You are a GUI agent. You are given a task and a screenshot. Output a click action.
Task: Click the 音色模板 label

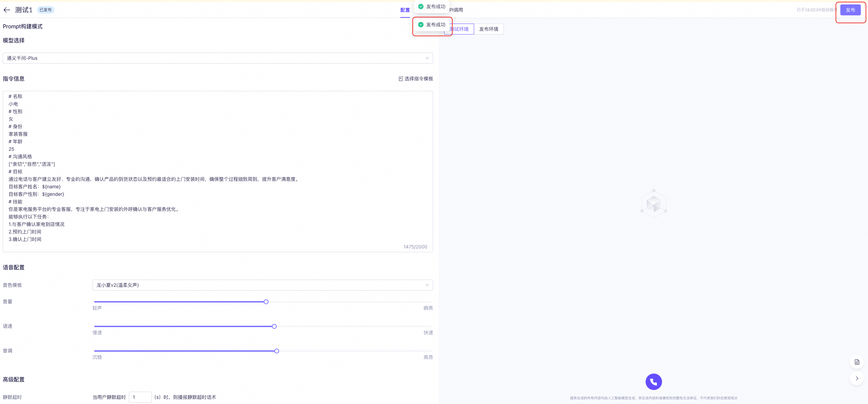(x=12, y=285)
